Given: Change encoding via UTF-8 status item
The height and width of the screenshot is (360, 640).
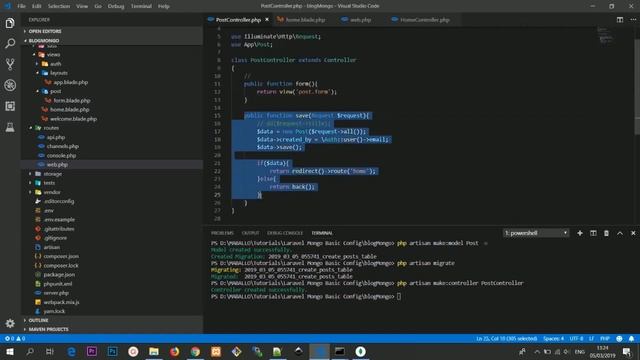Looking at the screenshot, I should [576, 339].
